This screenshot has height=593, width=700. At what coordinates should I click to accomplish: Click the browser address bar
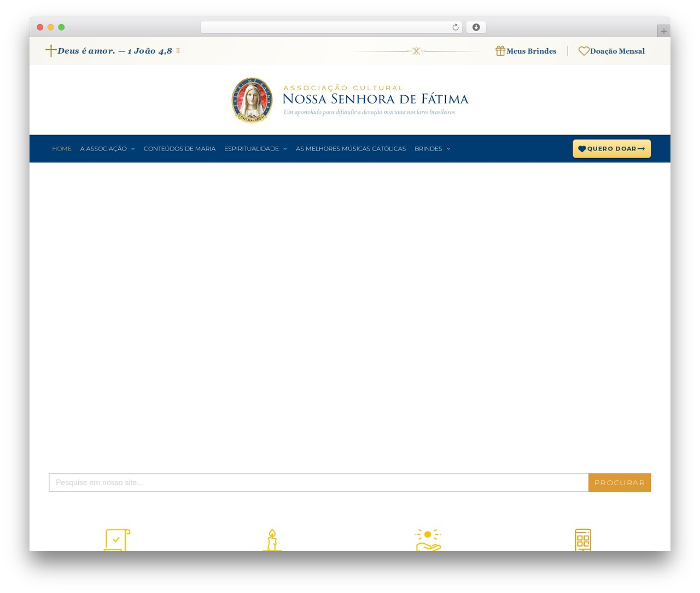[x=331, y=27]
